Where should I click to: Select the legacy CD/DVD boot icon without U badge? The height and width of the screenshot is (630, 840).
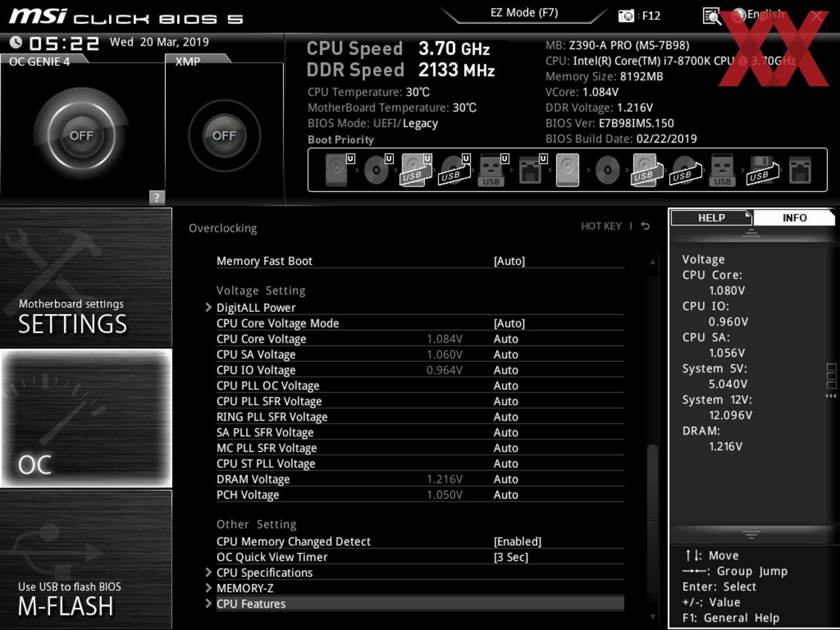pyautogui.click(x=607, y=170)
